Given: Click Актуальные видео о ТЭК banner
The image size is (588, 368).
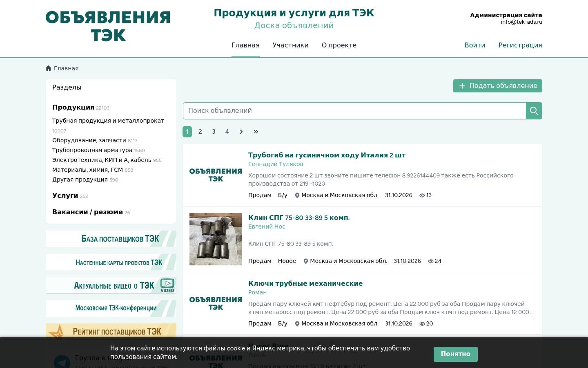Looking at the screenshot, I should [111, 285].
